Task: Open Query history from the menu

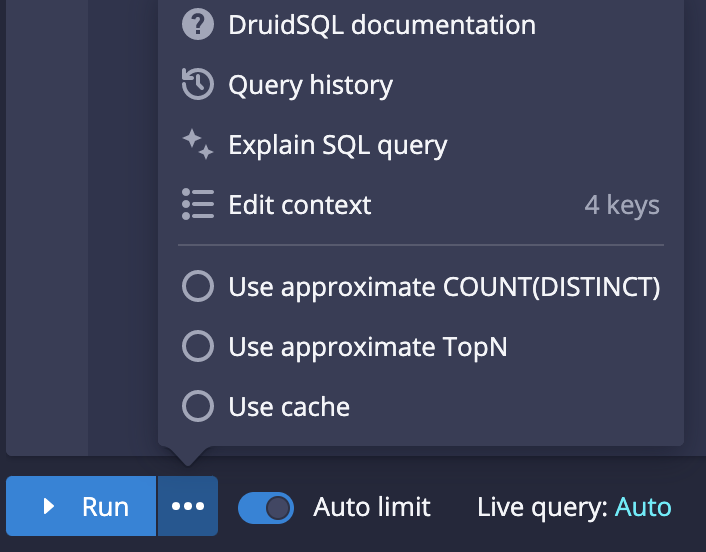Action: (x=421, y=85)
